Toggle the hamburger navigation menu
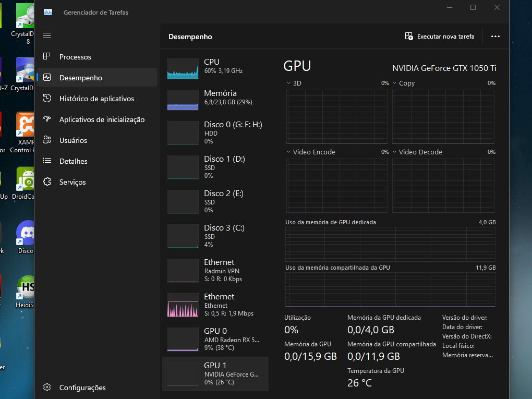532x399 pixels. click(47, 35)
